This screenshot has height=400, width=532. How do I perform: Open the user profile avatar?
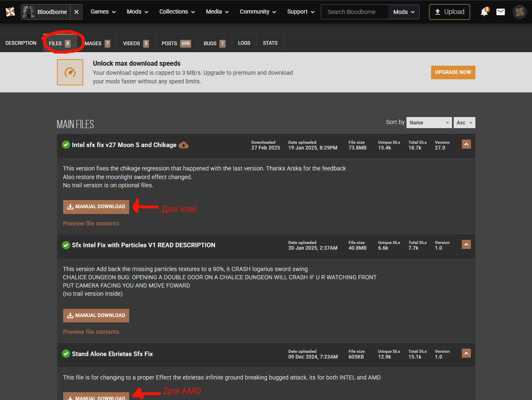click(520, 12)
